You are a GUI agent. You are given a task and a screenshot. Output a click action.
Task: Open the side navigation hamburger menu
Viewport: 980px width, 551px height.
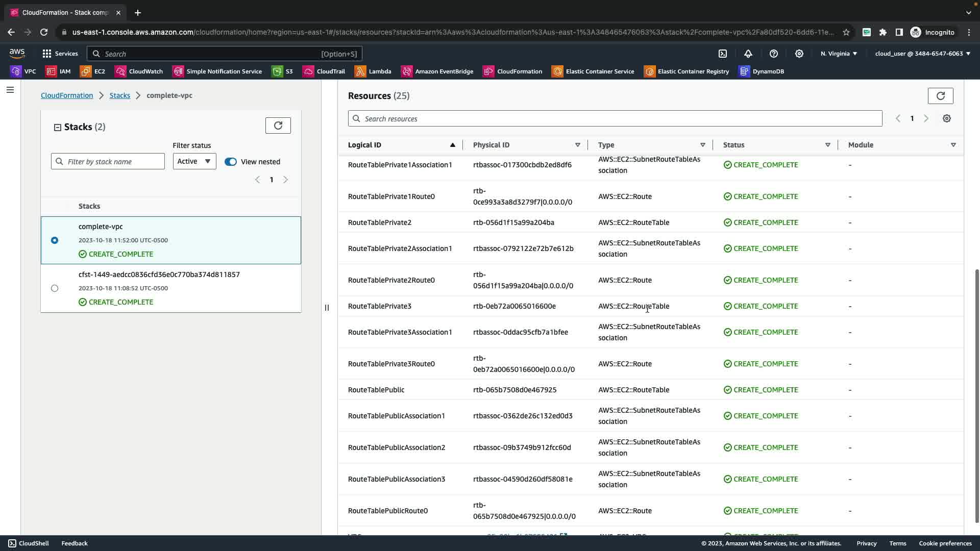(10, 90)
